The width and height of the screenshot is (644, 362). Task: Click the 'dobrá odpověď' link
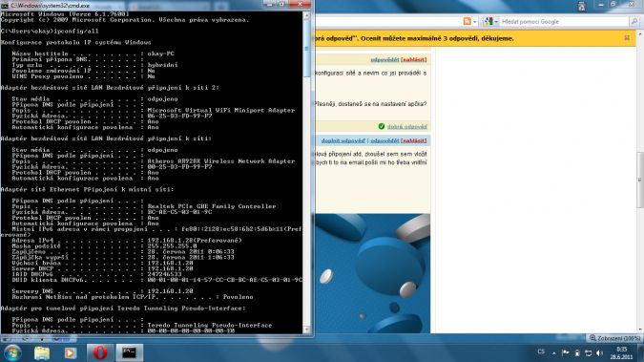407,126
